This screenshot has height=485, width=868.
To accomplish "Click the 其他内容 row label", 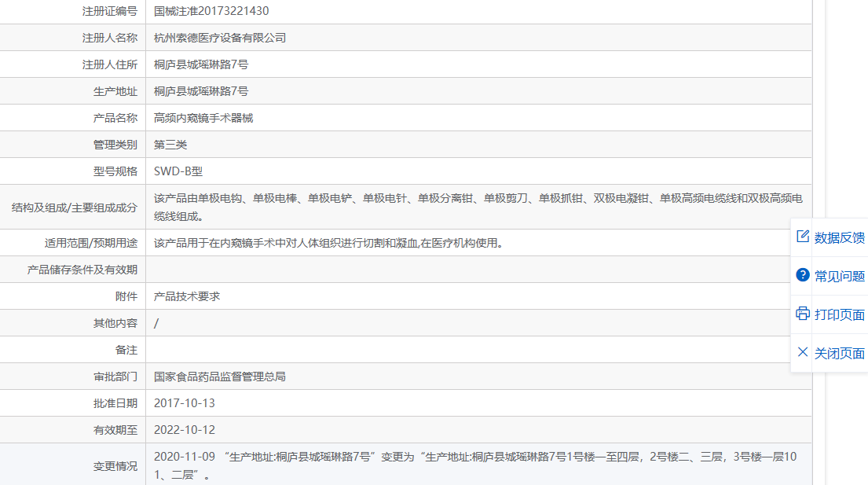I will (115, 323).
